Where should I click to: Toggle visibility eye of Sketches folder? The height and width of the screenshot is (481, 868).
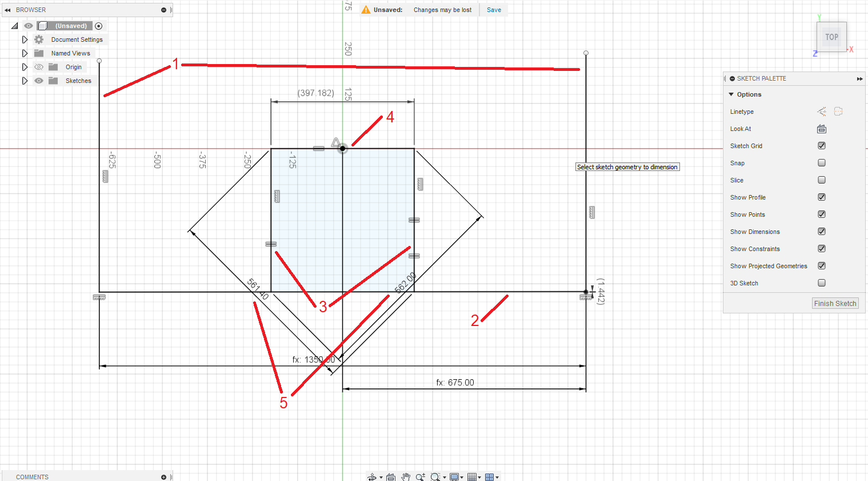pos(39,81)
